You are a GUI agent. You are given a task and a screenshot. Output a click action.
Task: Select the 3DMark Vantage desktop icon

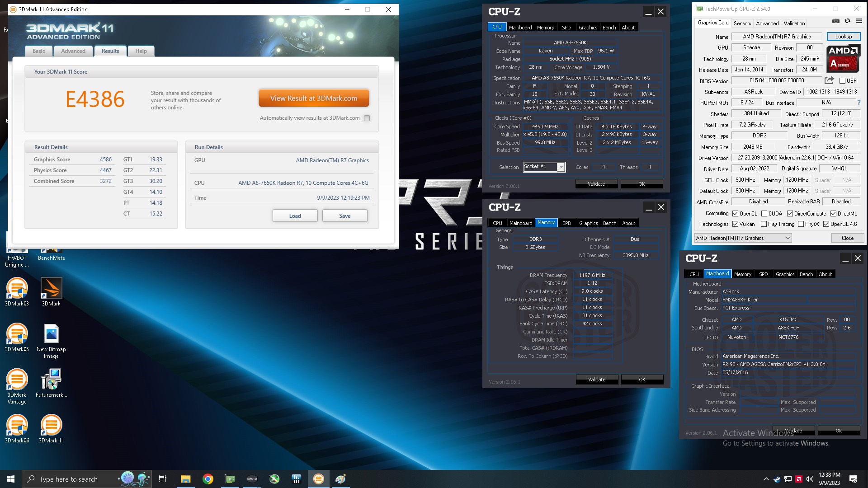coord(17,386)
